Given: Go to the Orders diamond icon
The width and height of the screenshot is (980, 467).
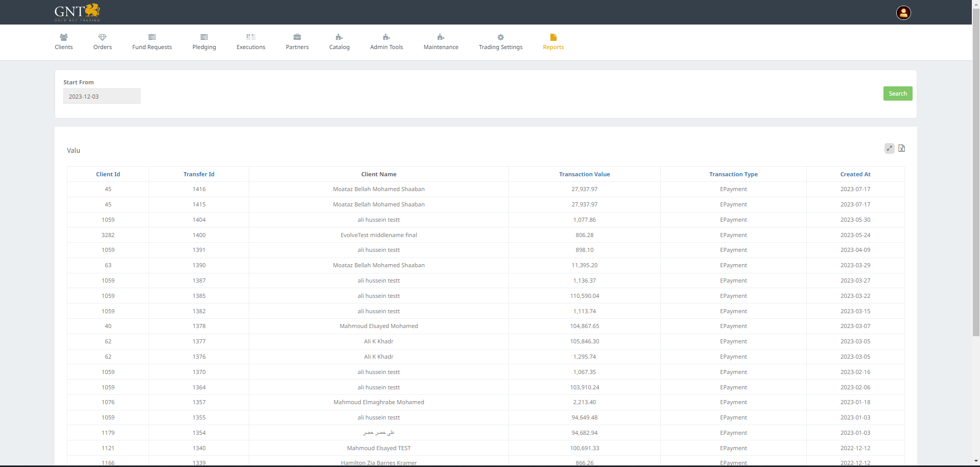Looking at the screenshot, I should [x=102, y=37].
